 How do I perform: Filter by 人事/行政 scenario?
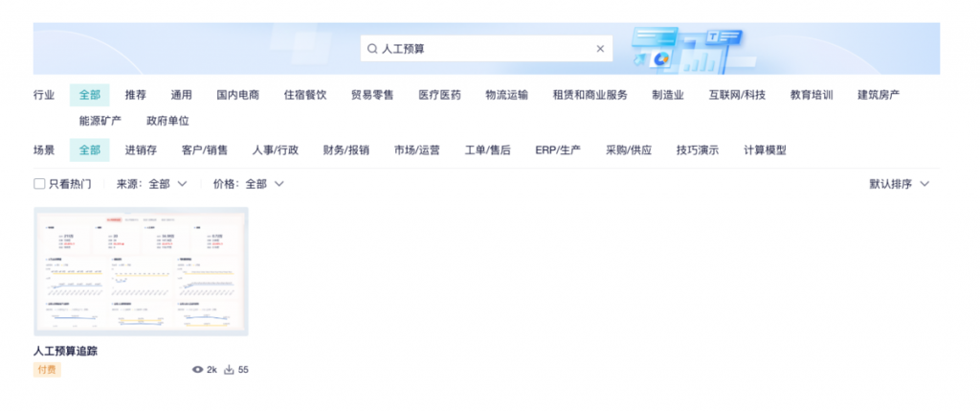point(276,150)
